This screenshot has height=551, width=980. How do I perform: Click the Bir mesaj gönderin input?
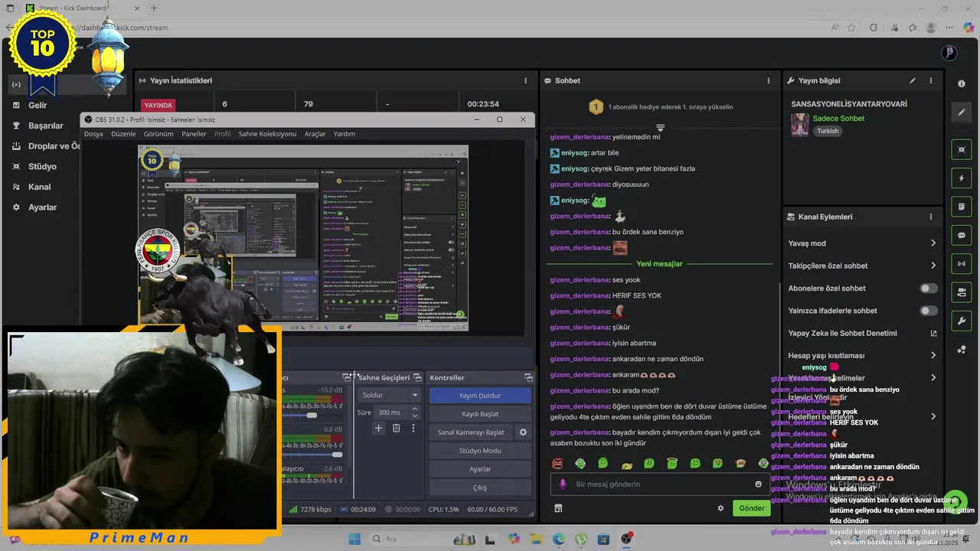pos(661,484)
